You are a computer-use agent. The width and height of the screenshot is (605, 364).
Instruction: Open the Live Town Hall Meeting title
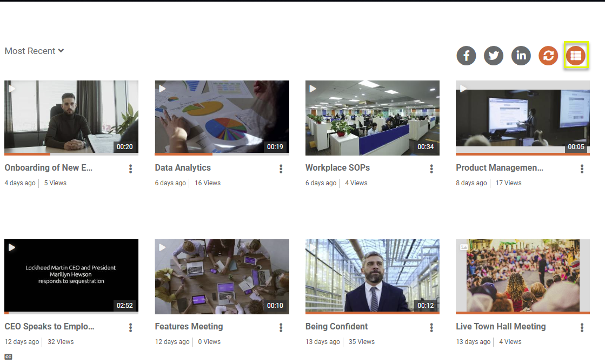(501, 326)
